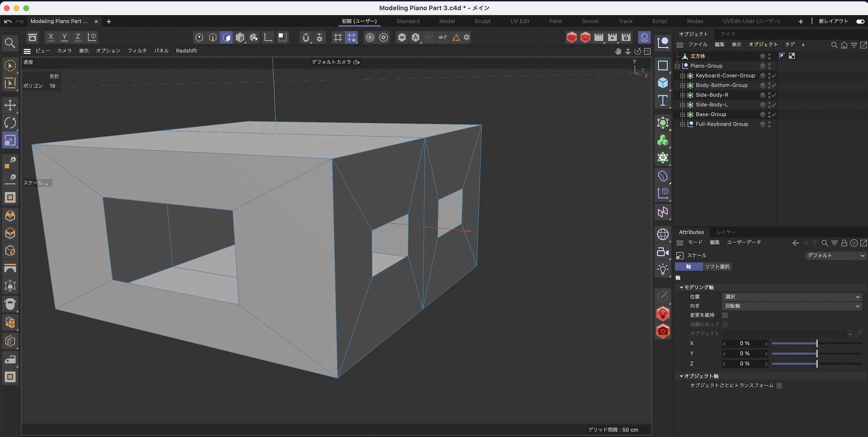Expand the Keyboard-Cover-Group tree item

(x=682, y=76)
